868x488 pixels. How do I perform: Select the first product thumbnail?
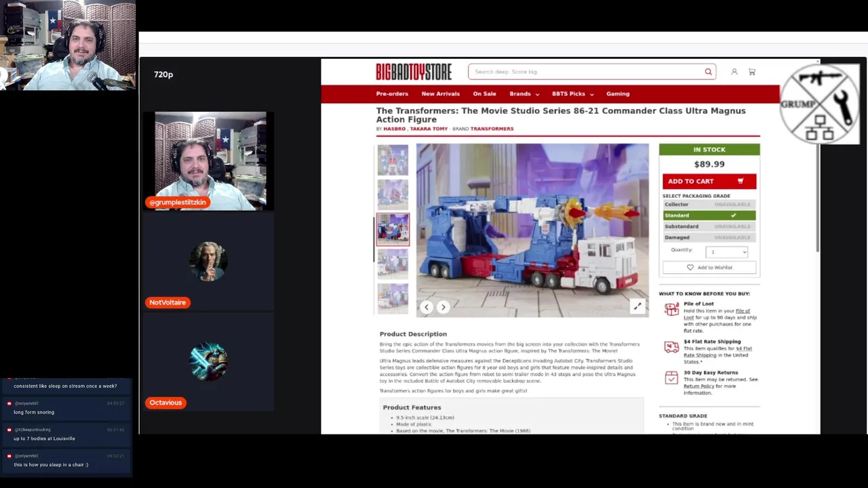[393, 161]
